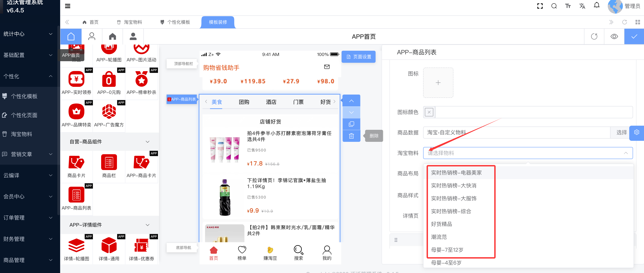Select 淘宝物料 in sidebar menu
This screenshot has height=273, width=644.
click(21, 134)
